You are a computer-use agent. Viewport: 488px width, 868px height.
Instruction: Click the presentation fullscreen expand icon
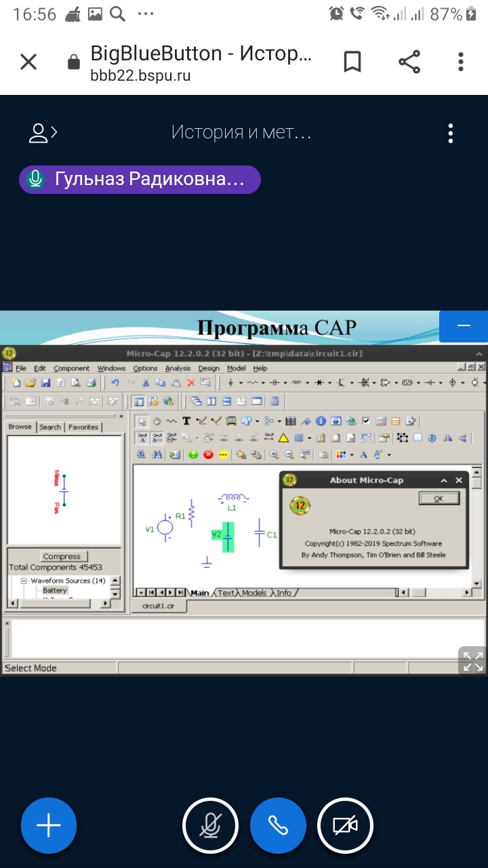(472, 660)
